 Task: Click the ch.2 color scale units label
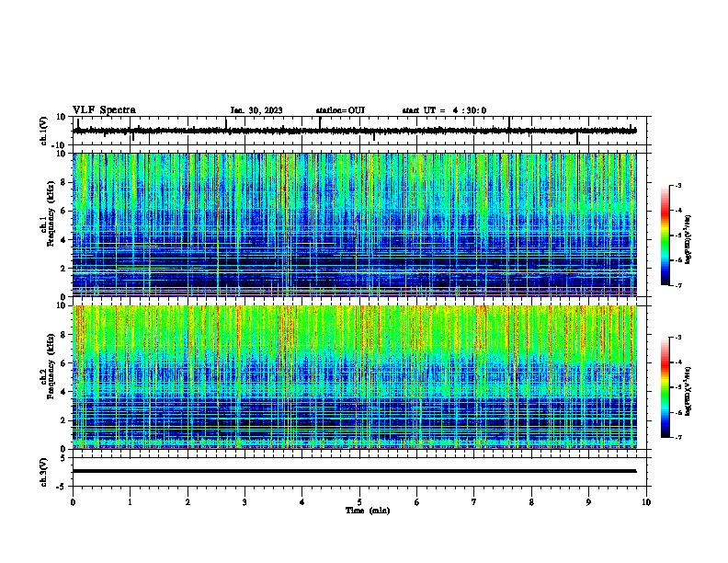coord(688,391)
